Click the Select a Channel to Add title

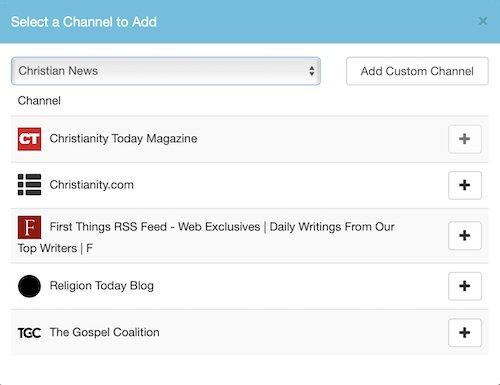(x=84, y=22)
